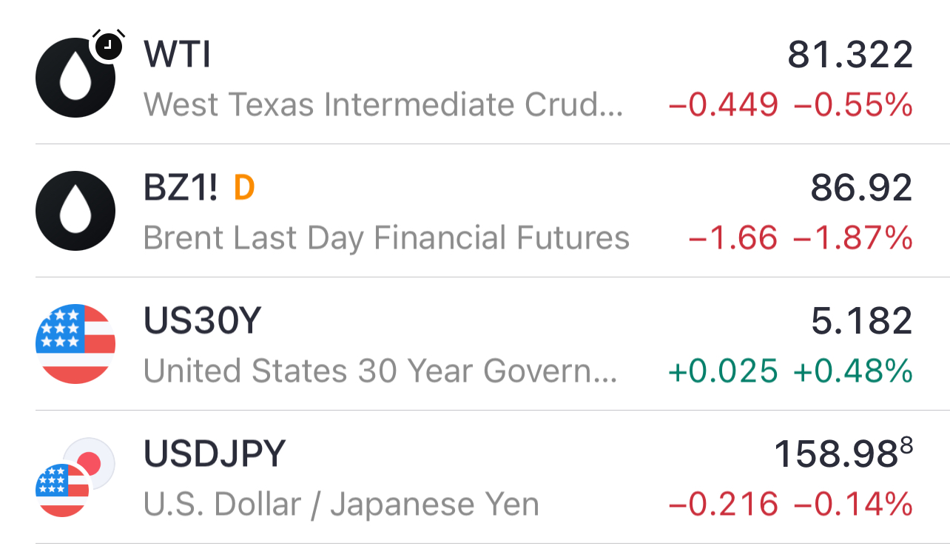The image size is (950, 560).
Task: Select the USDJPY ticker name
Action: point(215,454)
